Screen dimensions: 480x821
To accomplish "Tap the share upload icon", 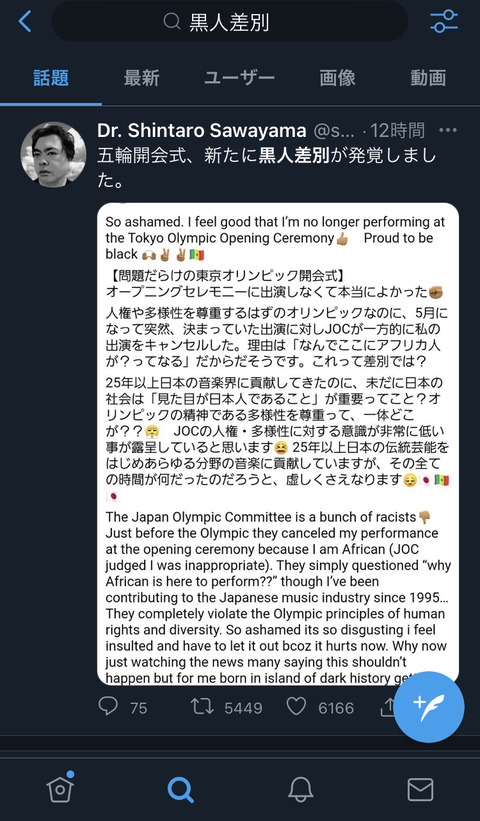I will 388,707.
